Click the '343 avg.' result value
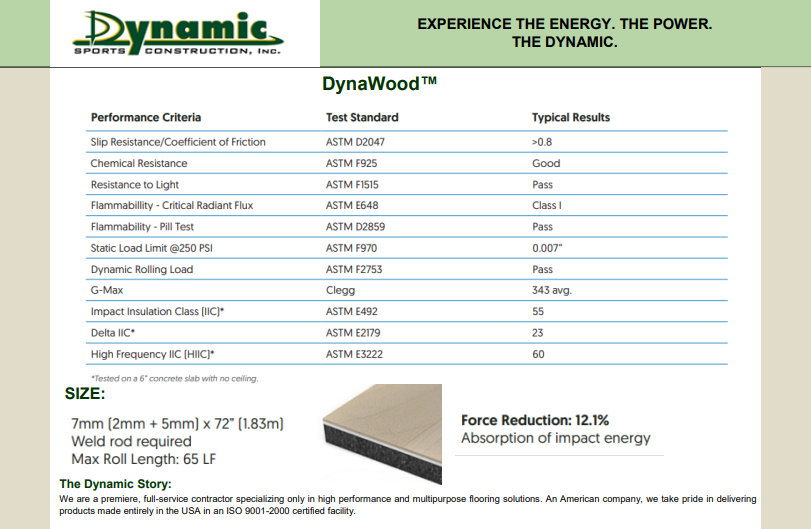Image resolution: width=811 pixels, height=529 pixels. [x=552, y=290]
